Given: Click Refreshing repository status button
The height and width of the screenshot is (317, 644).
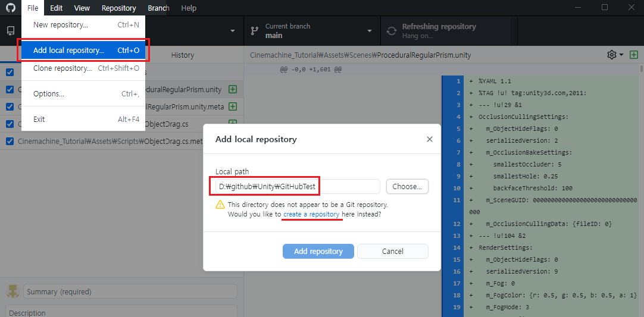Looking at the screenshot, I should [x=449, y=31].
